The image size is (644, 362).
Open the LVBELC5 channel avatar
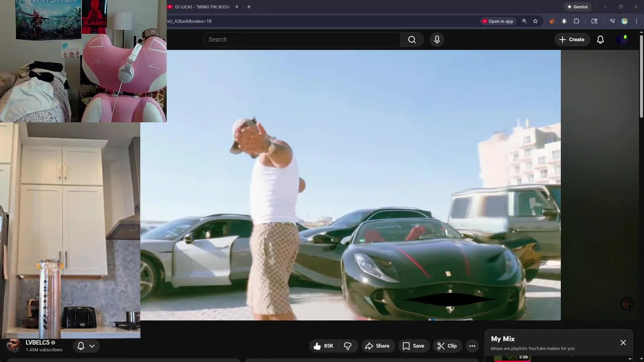coord(14,346)
